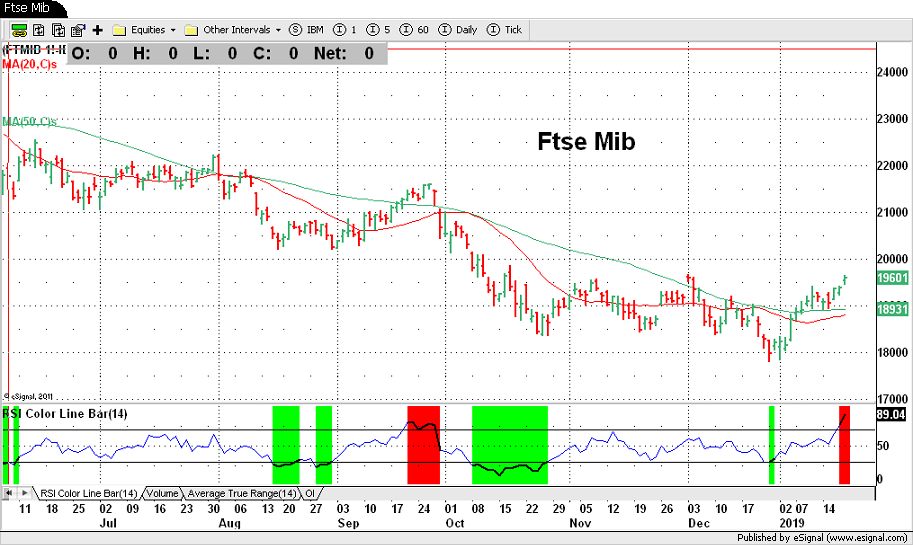Click the Other Intervals label

pyautogui.click(x=236, y=30)
